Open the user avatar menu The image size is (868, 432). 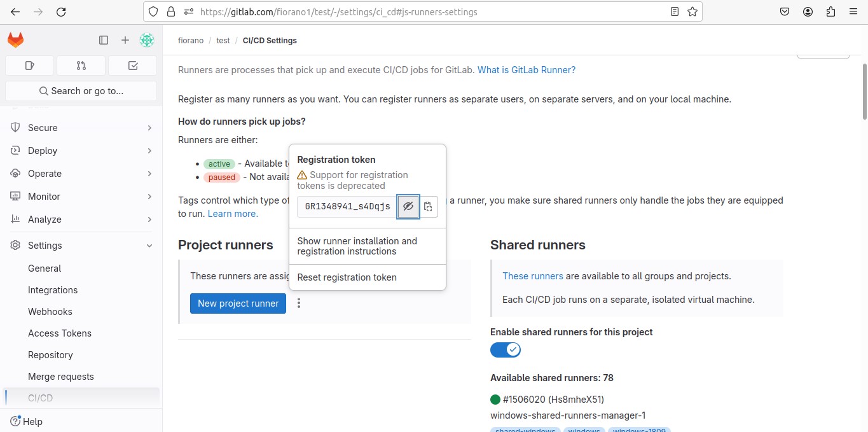[x=147, y=40]
